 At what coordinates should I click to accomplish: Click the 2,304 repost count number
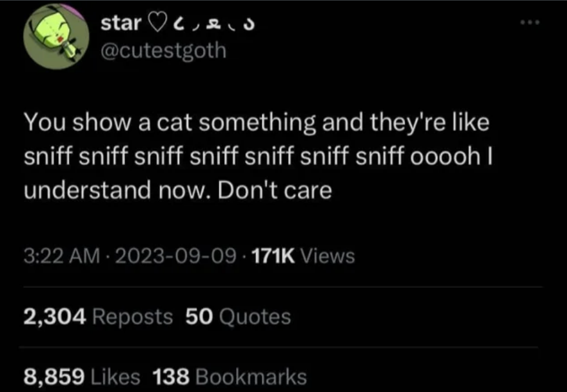(55, 316)
